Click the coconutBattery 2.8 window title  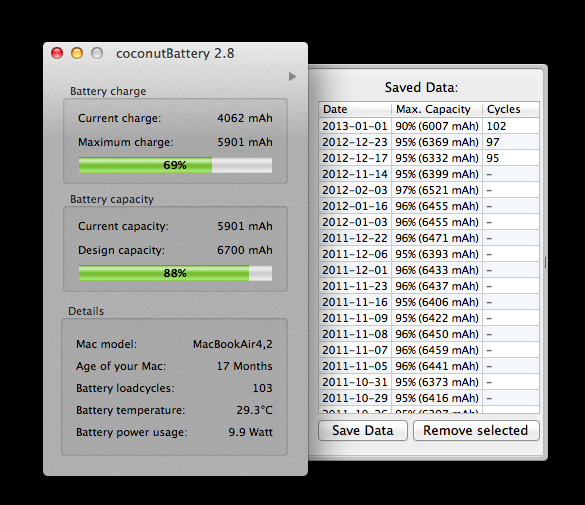coord(175,54)
